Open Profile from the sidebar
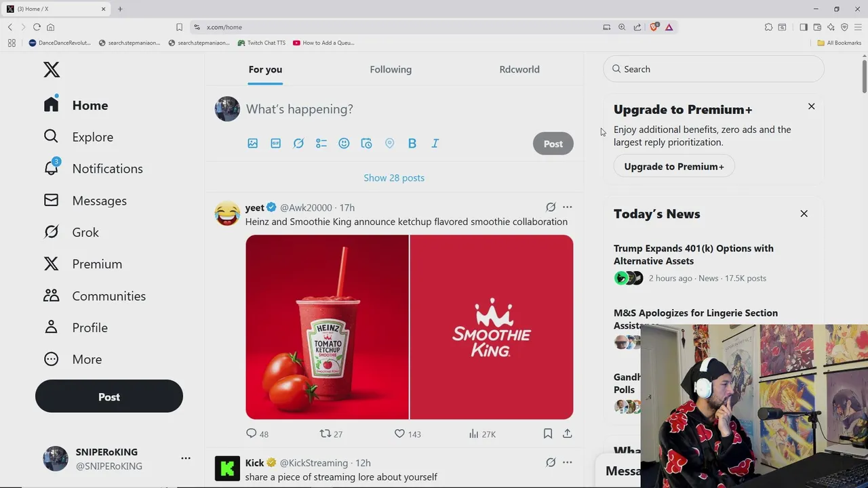 coord(75,327)
